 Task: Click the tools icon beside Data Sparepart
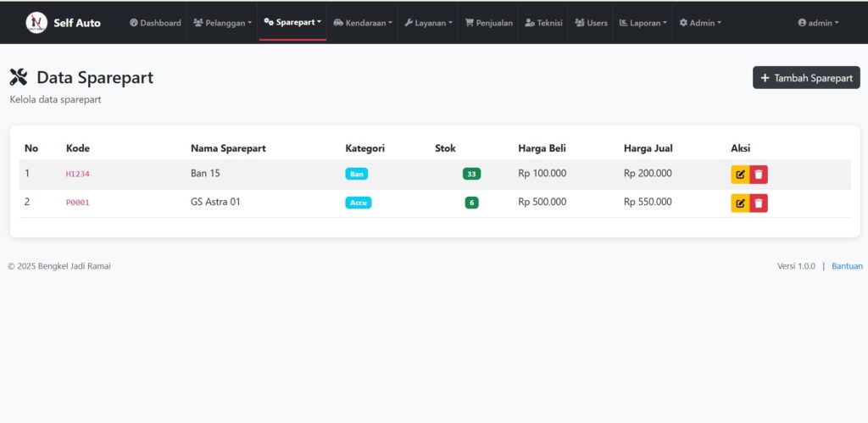19,77
